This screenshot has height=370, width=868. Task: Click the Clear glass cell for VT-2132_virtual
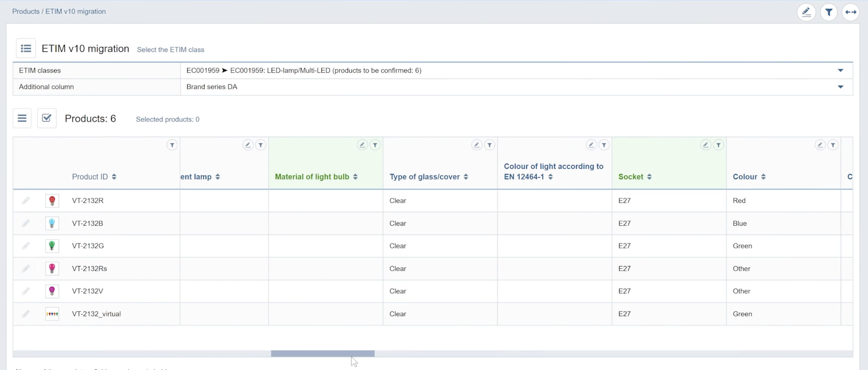(440, 314)
